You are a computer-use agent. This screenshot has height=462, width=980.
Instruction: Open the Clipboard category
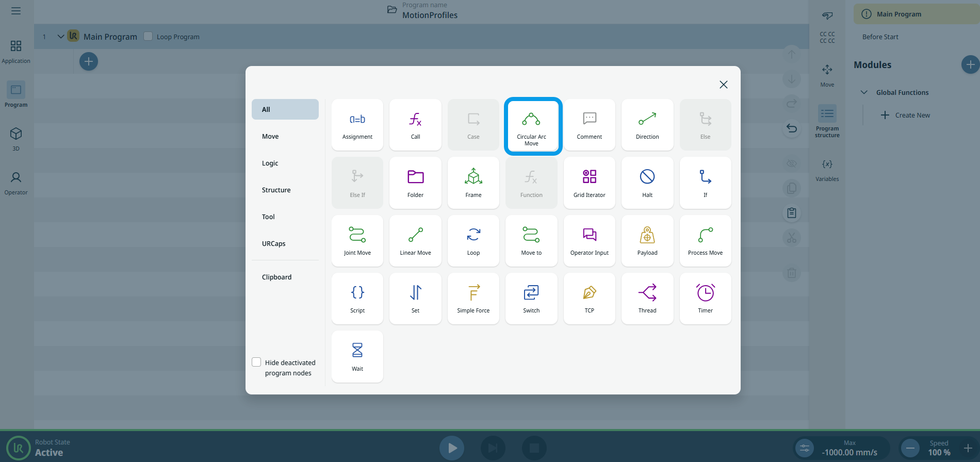pyautogui.click(x=276, y=277)
